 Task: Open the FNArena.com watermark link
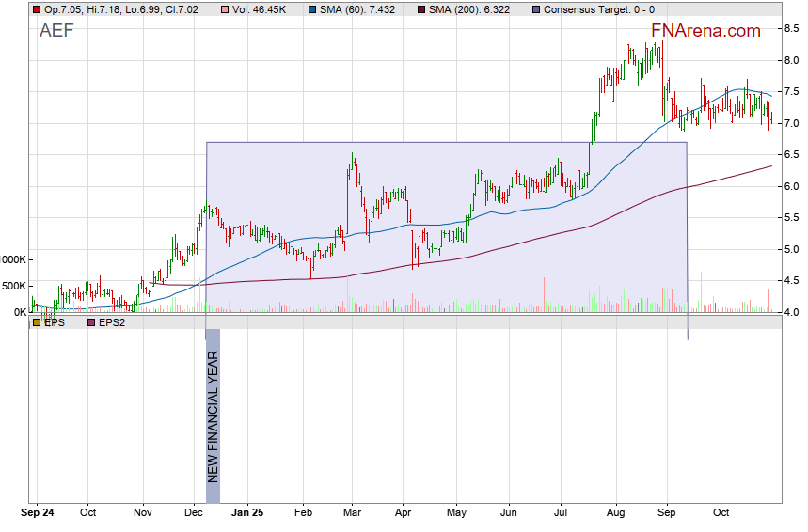tap(705, 31)
